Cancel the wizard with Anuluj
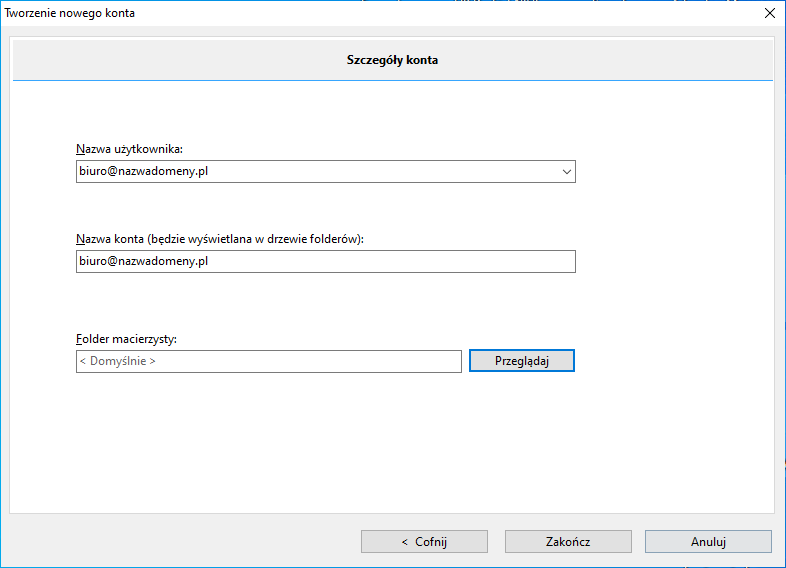 tap(708, 542)
